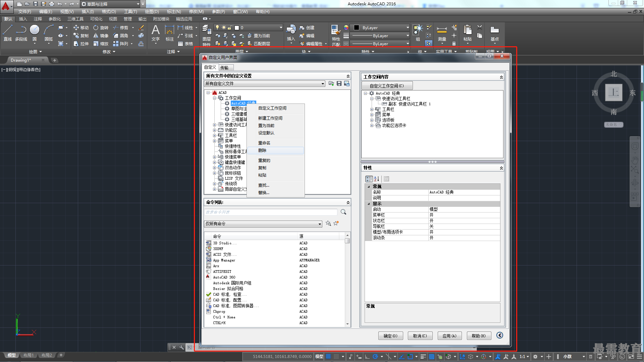Click the 镜像 mirror tool
Screen dimensions: 644x362
(x=101, y=36)
